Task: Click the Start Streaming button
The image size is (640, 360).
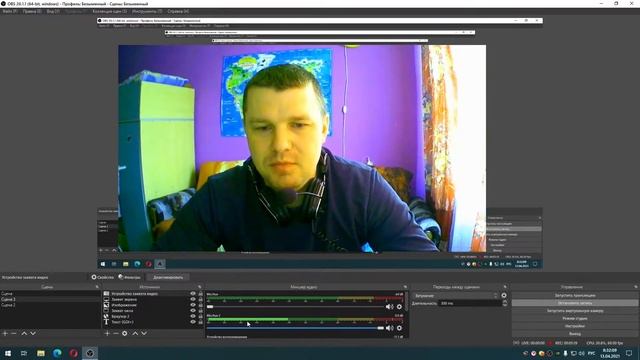Action: coord(575,295)
